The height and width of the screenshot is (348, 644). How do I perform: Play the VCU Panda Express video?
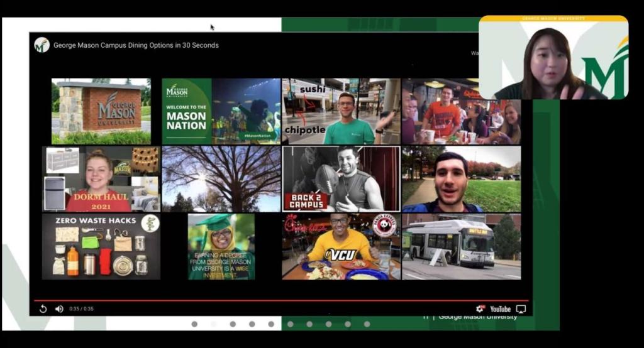[x=341, y=246]
